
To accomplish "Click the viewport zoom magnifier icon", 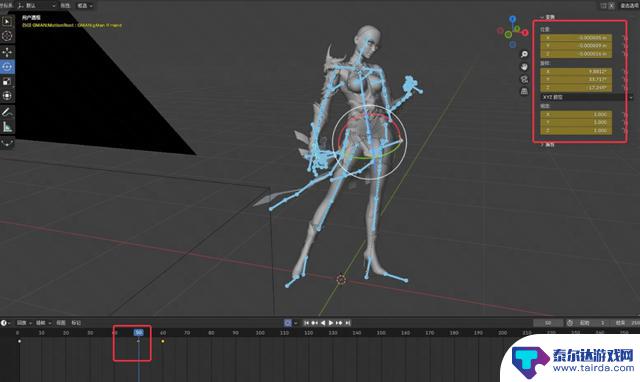I will pyautogui.click(x=524, y=54).
